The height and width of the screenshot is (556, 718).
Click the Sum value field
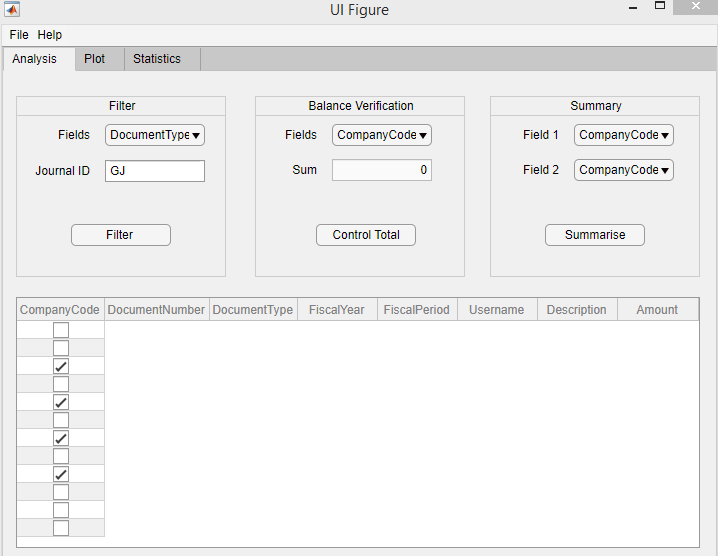pyautogui.click(x=382, y=170)
